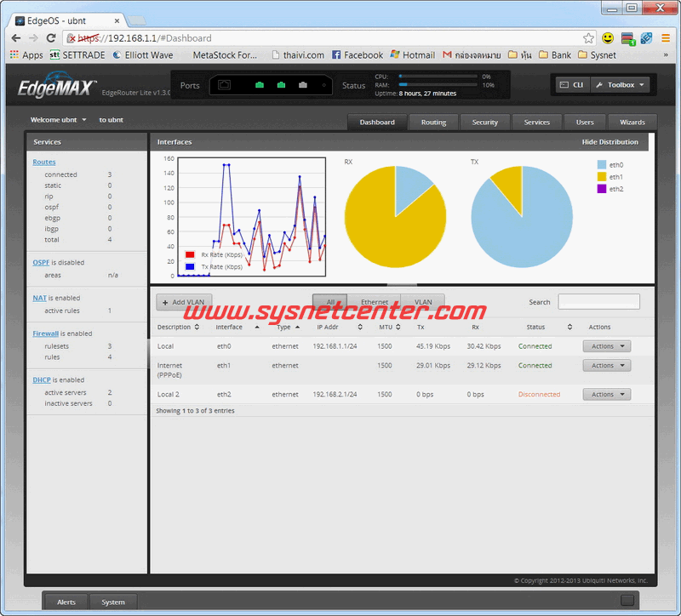Viewport: 681px width, 616px height.
Task: Switch to the Routing tab
Action: point(433,122)
